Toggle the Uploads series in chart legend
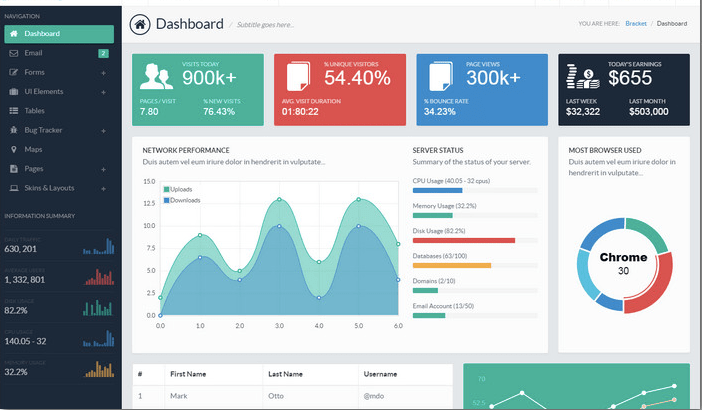Viewport: 702px width, 410px height. tap(178, 189)
